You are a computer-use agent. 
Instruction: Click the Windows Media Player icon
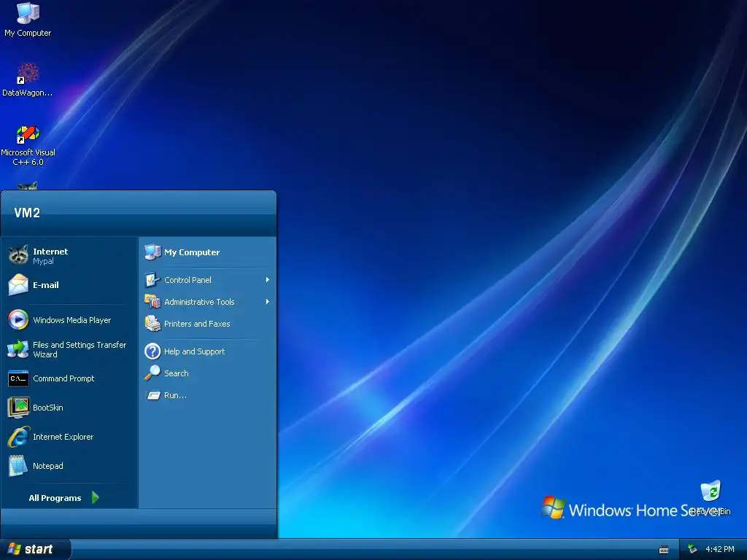tap(18, 319)
